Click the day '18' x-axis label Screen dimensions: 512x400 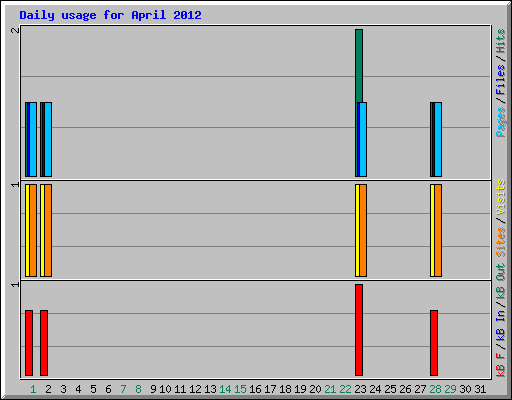coord(285,389)
